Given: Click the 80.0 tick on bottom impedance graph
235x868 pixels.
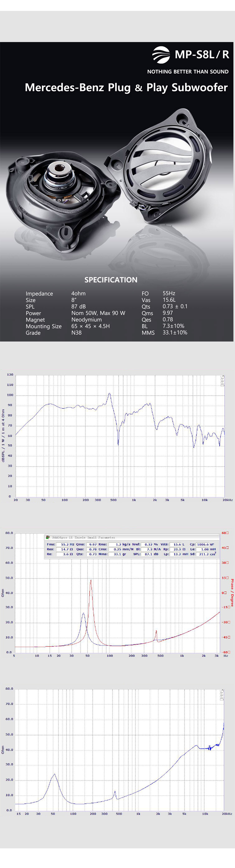Looking at the screenshot, I should point(9,689).
